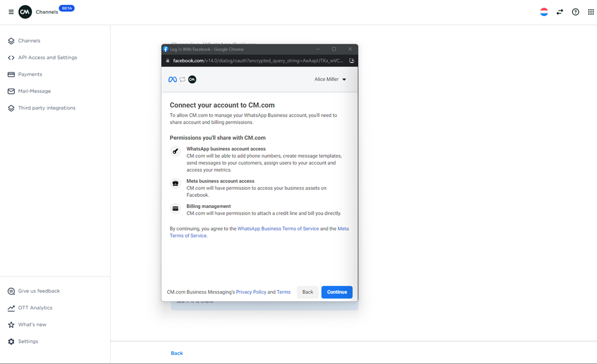Click the install icon in popup address bar
The image size is (597, 364).
tap(352, 61)
